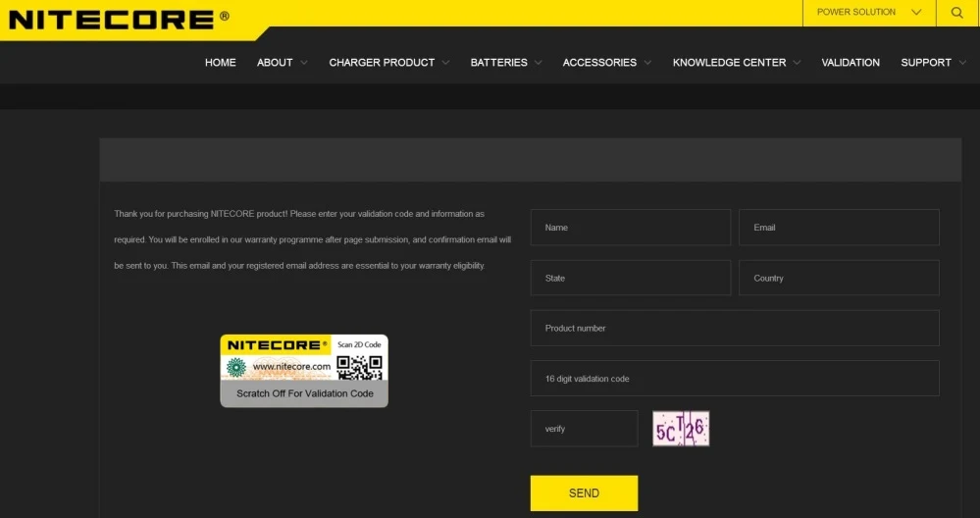Image resolution: width=980 pixels, height=518 pixels.
Task: Open the ABOUT menu item
Action: pos(275,63)
